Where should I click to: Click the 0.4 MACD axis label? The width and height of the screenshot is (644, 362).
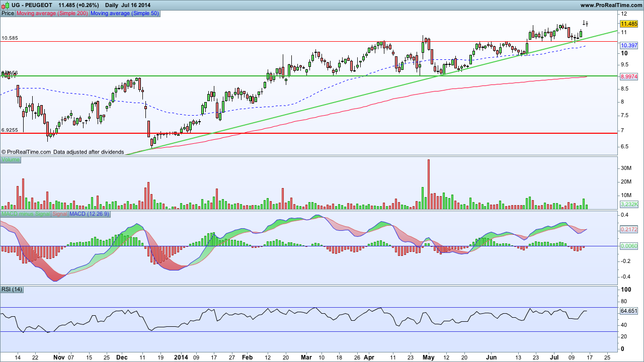(x=625, y=215)
